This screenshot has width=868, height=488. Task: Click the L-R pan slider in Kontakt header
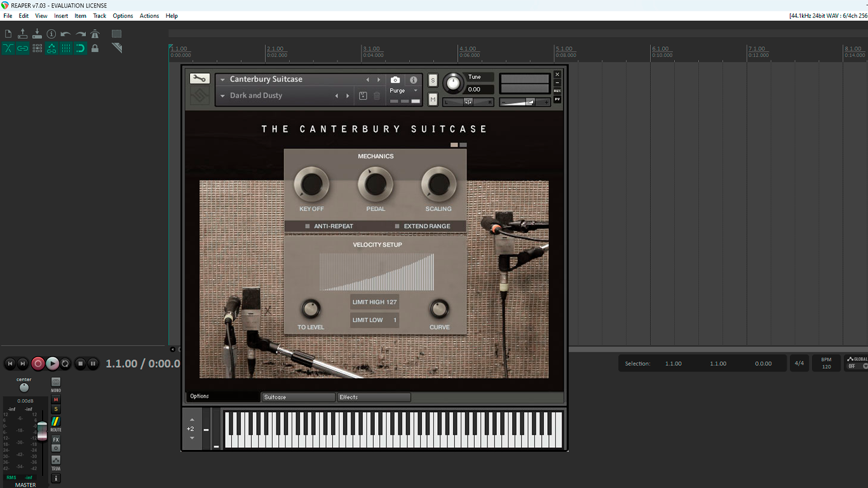click(468, 102)
